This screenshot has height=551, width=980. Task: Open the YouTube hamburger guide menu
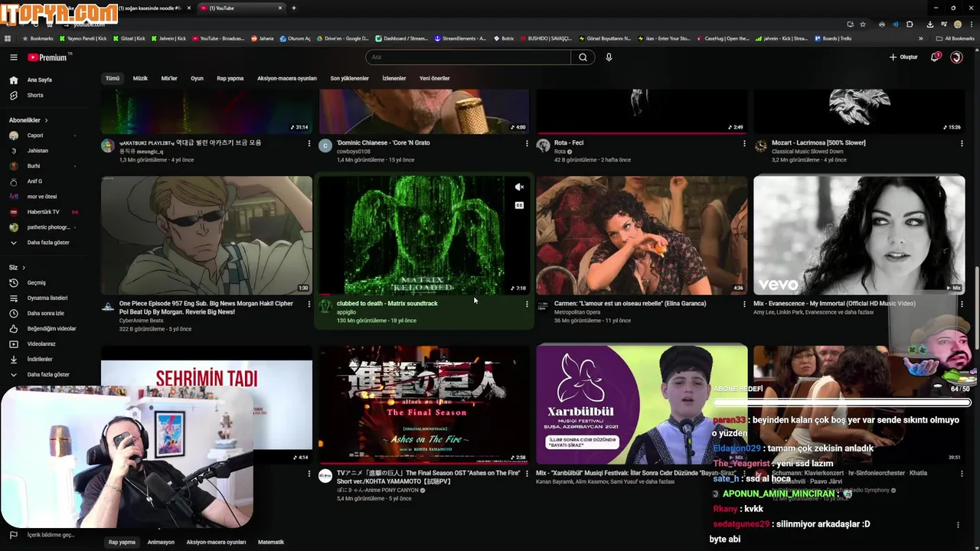(13, 57)
